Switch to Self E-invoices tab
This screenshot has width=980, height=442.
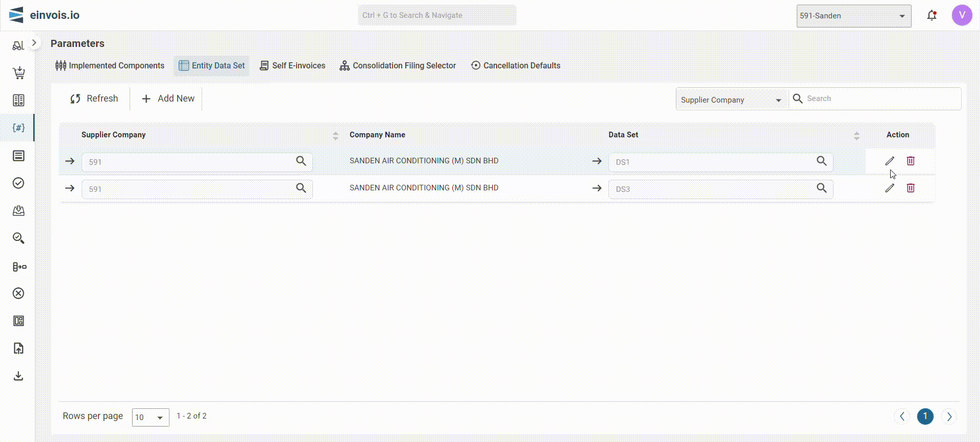[292, 65]
